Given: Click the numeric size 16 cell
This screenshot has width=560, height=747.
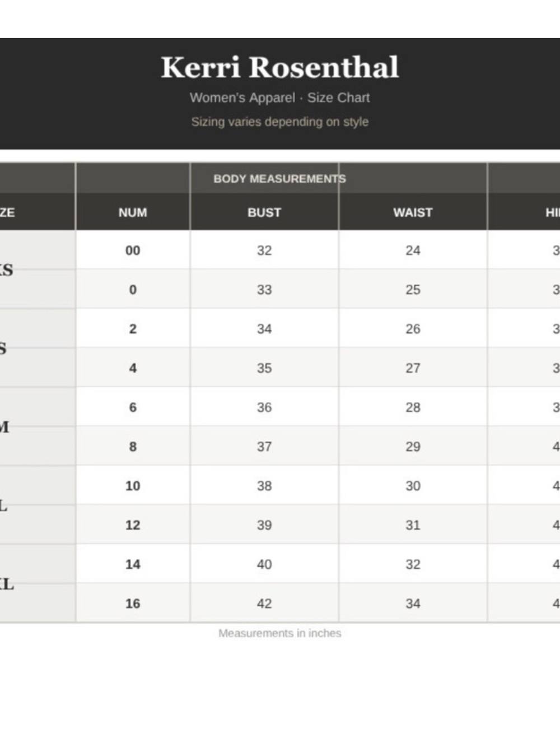Looking at the screenshot, I should coord(133,604).
